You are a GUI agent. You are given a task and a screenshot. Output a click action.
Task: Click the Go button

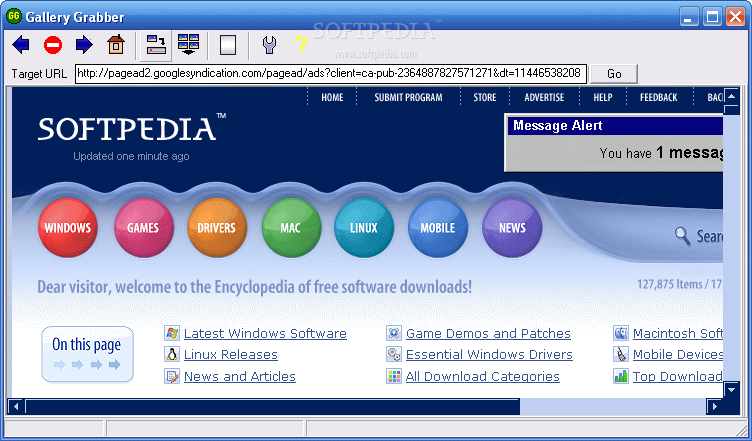point(614,74)
